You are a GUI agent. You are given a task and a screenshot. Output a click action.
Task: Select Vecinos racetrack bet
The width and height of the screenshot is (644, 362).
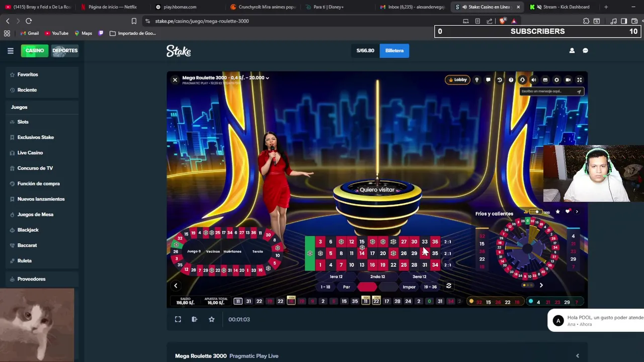[213, 251]
